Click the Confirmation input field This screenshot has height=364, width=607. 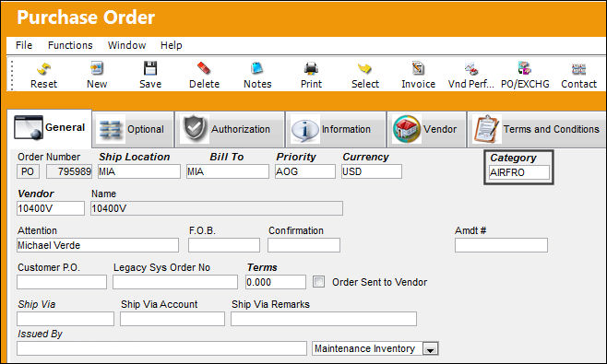[303, 245]
